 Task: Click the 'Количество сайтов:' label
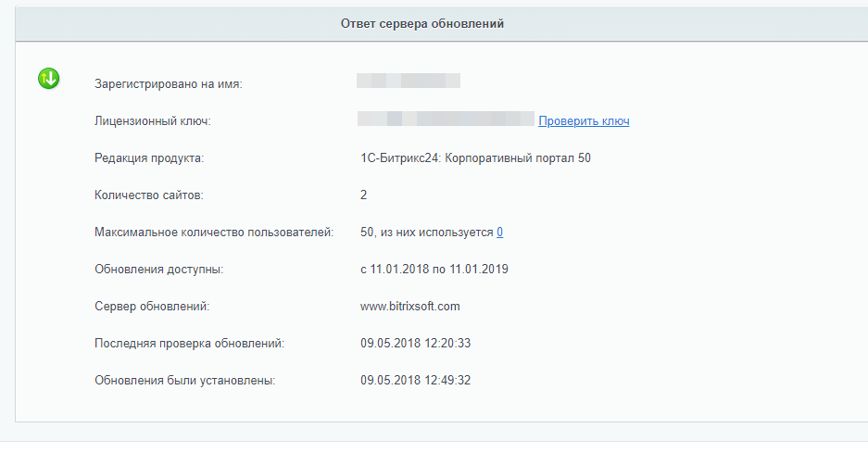pos(149,195)
